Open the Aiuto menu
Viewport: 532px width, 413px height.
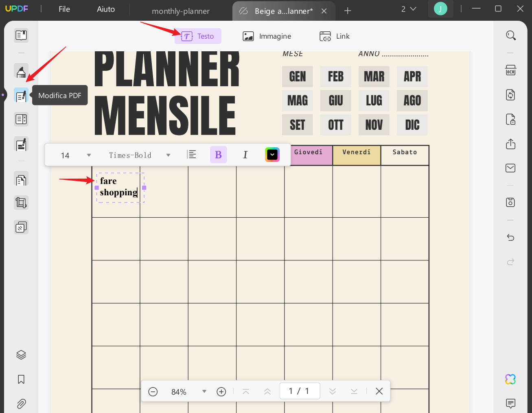106,9
